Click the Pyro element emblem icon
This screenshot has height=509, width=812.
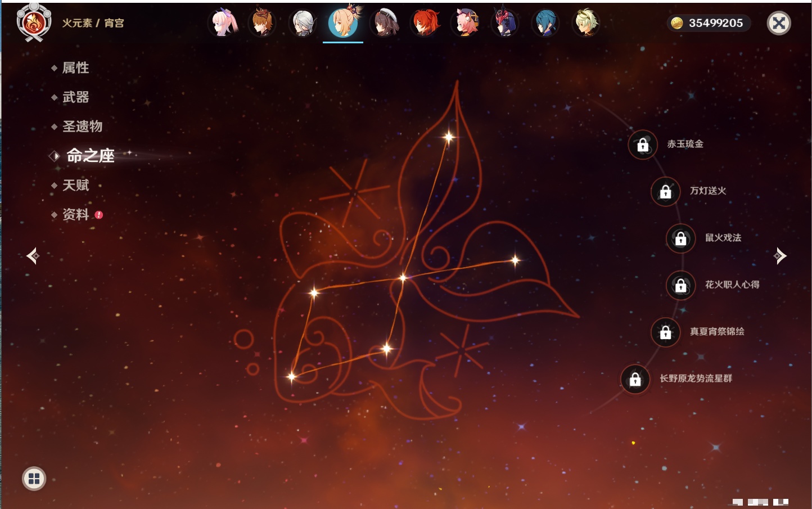(x=34, y=23)
